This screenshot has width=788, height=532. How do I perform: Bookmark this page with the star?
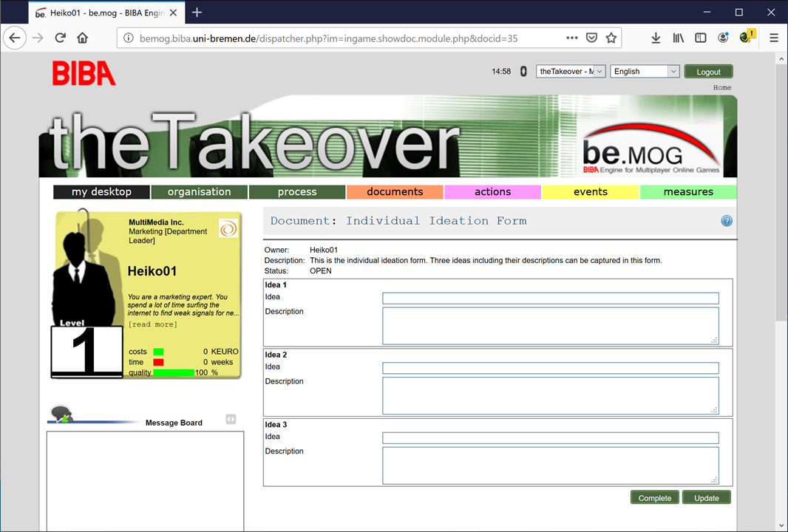[611, 38]
